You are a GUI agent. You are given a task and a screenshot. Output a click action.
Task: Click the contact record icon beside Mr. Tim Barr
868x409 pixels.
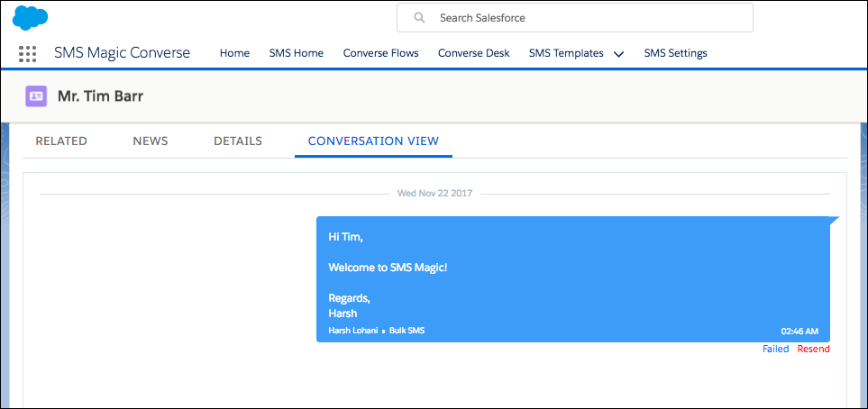point(36,95)
